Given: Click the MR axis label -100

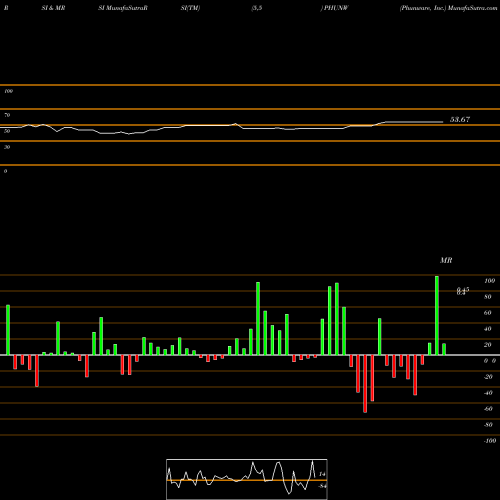Looking at the screenshot, I should pyautogui.click(x=490, y=441).
